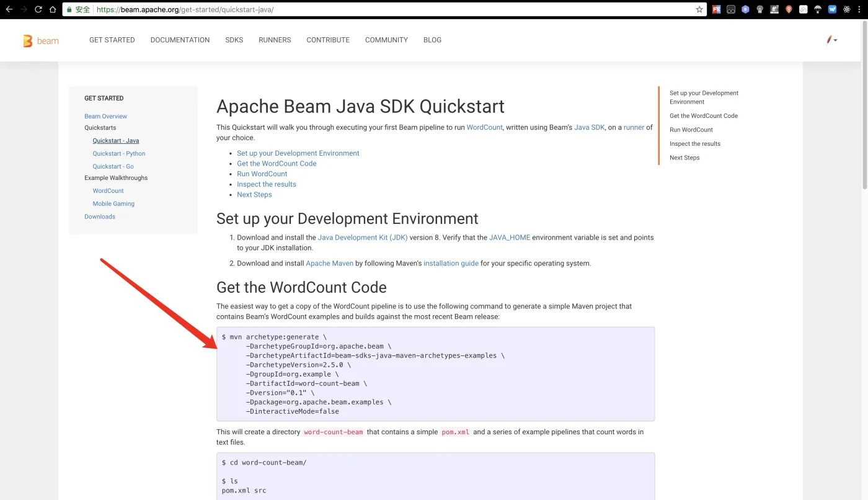The width and height of the screenshot is (868, 500).
Task: Open the red-blue FE extension
Action: [x=716, y=9]
